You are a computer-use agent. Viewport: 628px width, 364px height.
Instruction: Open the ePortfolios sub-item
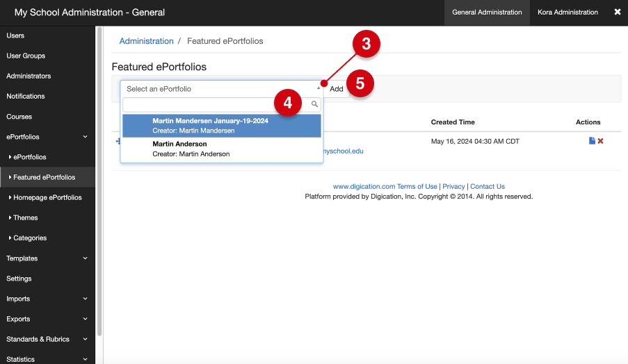[x=30, y=157]
